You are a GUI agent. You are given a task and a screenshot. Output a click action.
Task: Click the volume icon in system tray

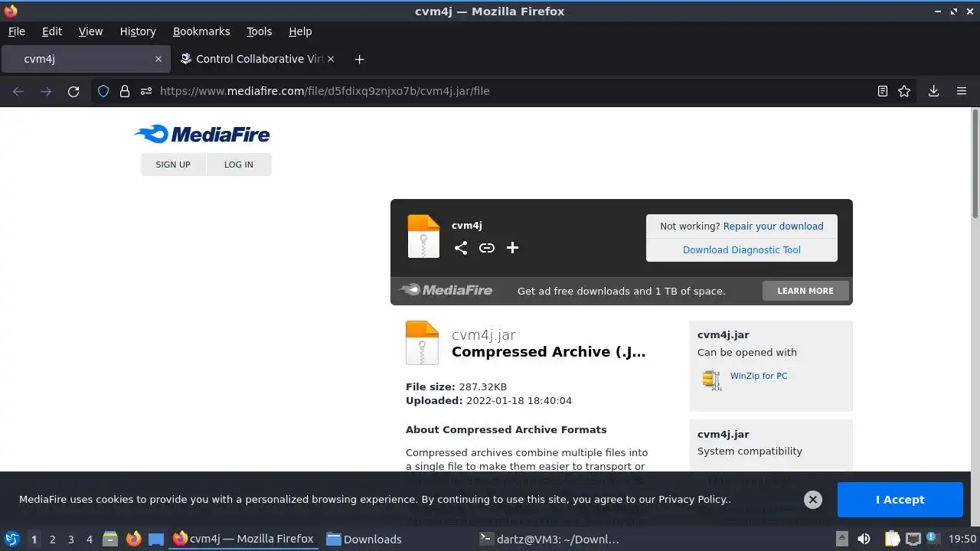tap(864, 539)
